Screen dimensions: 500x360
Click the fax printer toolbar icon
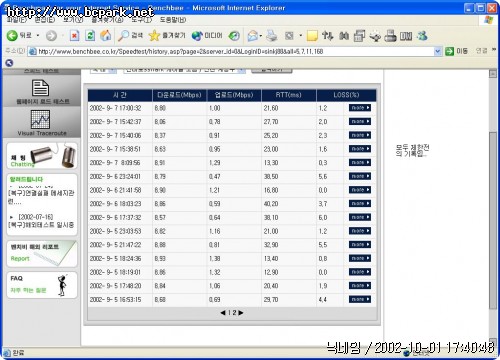pyautogui.click(x=390, y=35)
